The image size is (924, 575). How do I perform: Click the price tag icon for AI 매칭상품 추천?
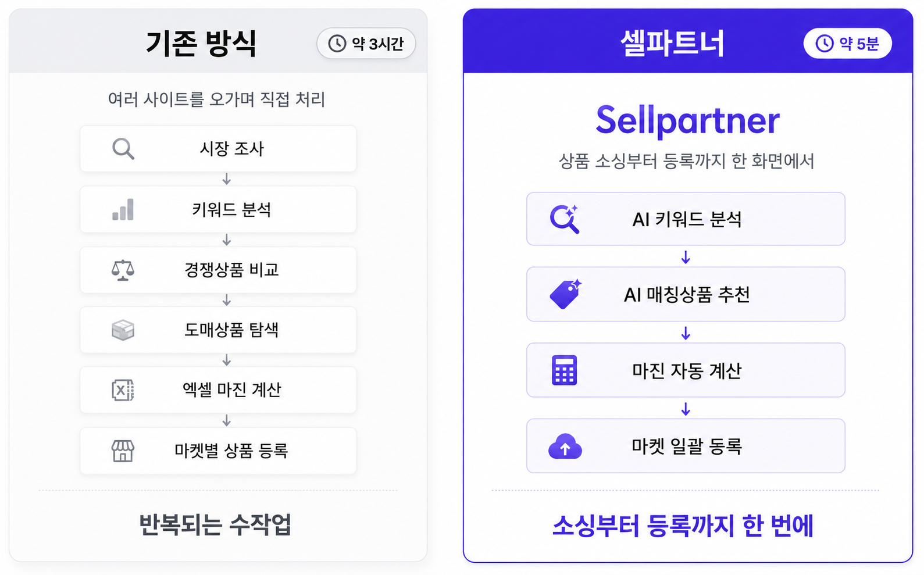coord(565,294)
